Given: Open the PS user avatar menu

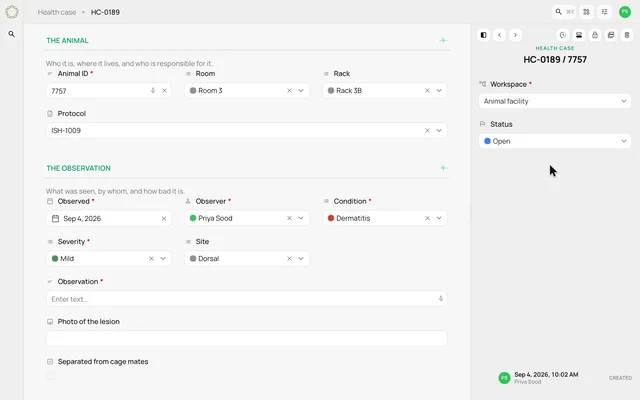Looking at the screenshot, I should pos(624,12).
